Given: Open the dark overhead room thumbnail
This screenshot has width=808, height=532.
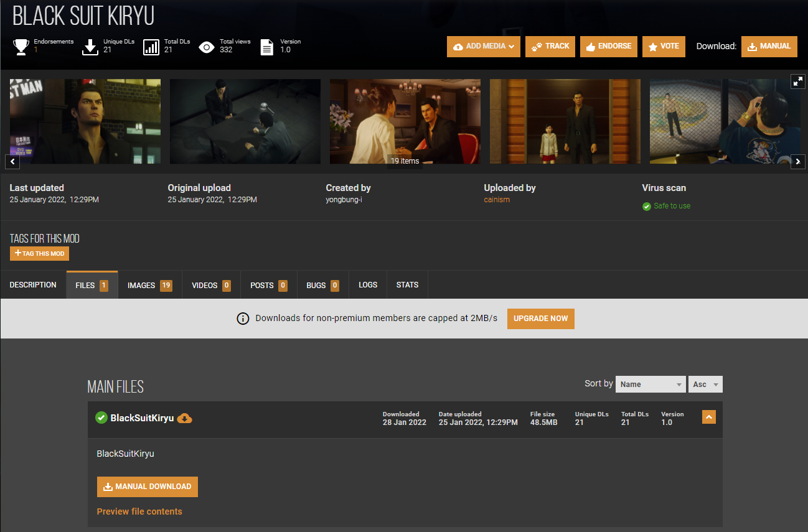Looking at the screenshot, I should tap(245, 121).
